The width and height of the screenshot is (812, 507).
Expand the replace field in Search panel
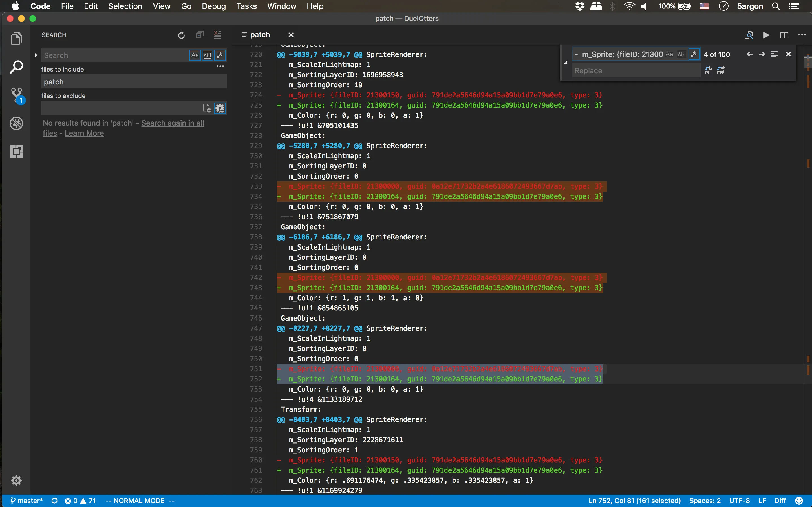[36, 55]
